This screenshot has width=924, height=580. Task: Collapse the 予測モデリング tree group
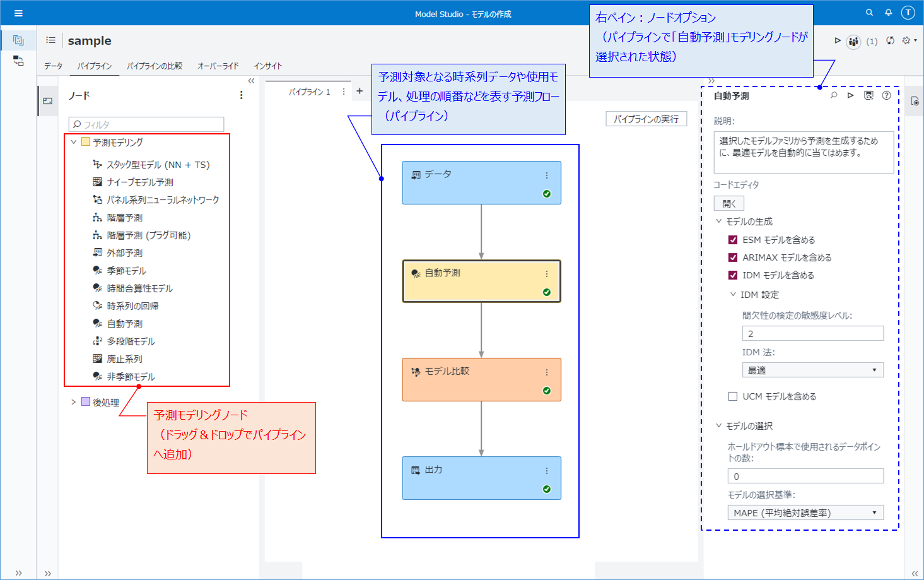coord(74,142)
